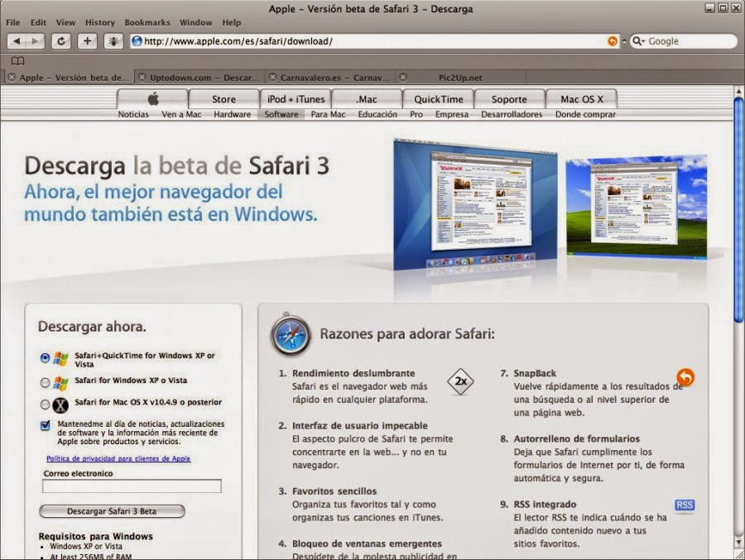This screenshot has height=560, width=745.
Task: Open the QuickTime navigation tab
Action: coord(439,98)
